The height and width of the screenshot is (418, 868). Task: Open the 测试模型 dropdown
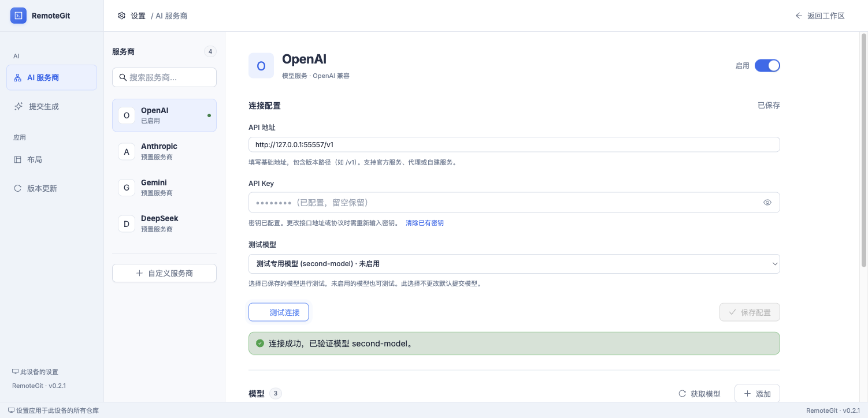click(514, 264)
